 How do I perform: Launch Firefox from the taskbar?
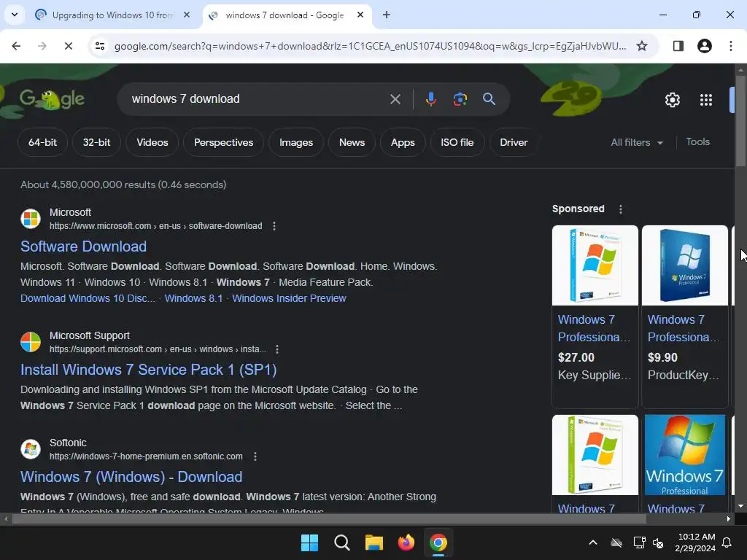pyautogui.click(x=406, y=542)
